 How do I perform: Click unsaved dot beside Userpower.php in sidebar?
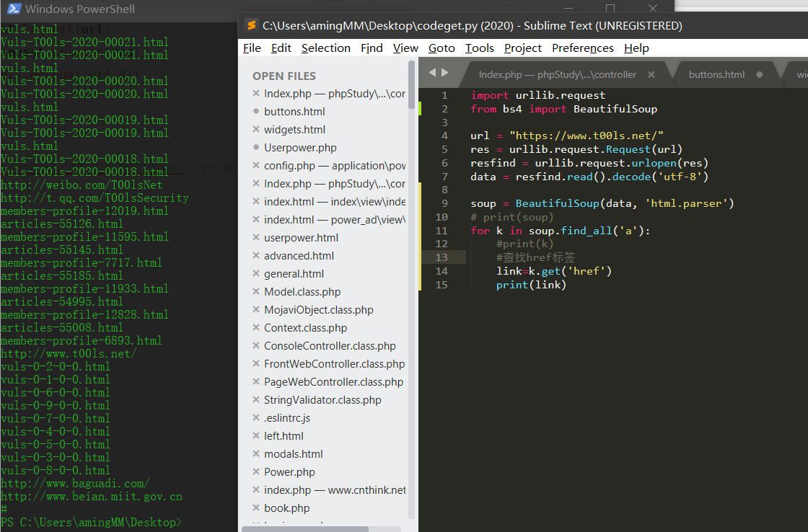click(x=256, y=147)
